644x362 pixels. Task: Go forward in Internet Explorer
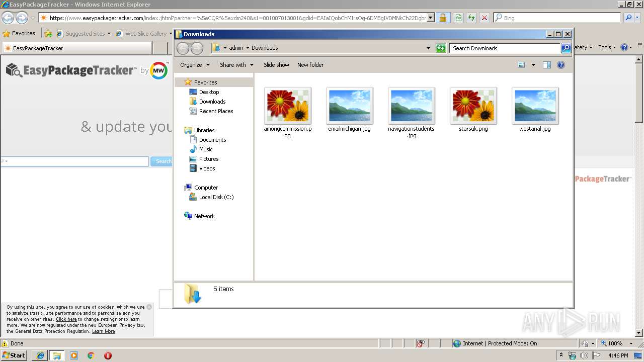22,18
